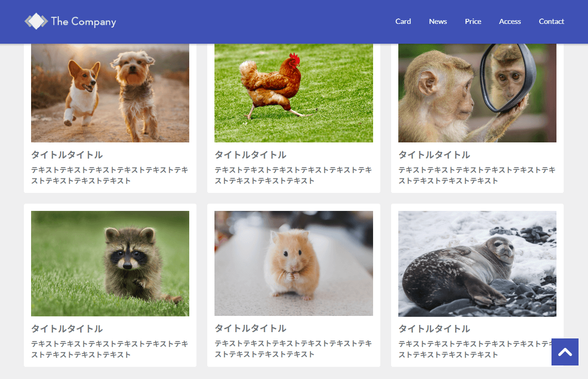Viewport: 588px width, 379px height.
Task: Open the two running dogs photo
Action: pos(110,93)
